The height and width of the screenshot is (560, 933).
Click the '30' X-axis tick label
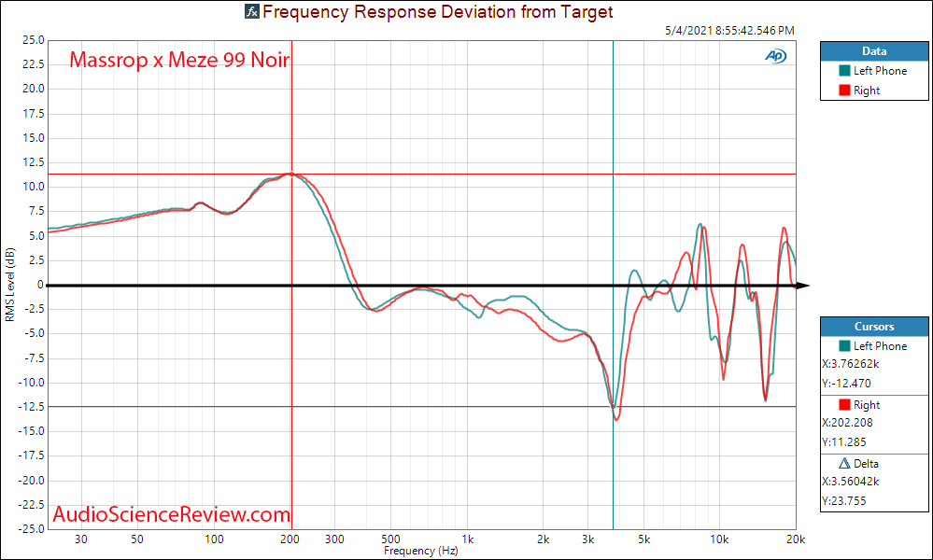tap(81, 539)
